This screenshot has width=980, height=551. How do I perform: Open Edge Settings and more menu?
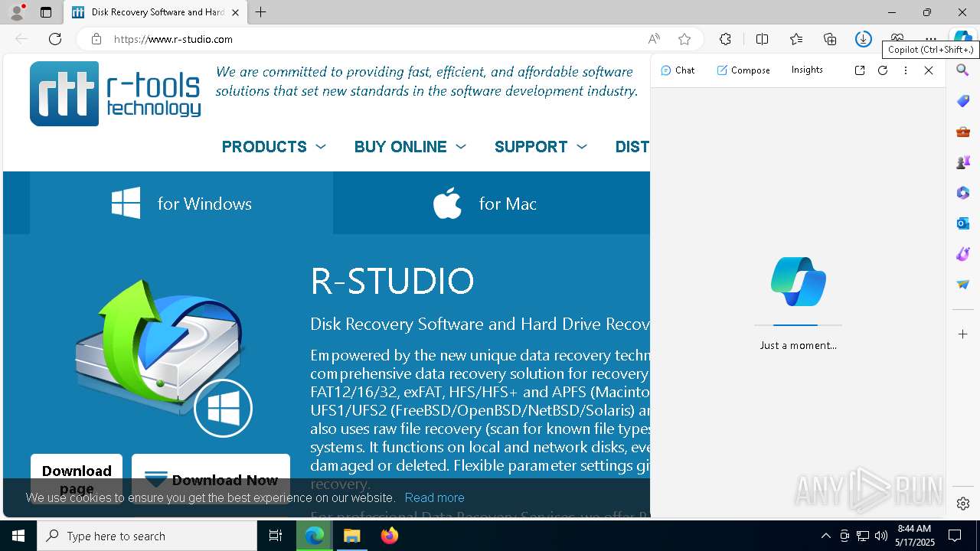[x=931, y=37]
